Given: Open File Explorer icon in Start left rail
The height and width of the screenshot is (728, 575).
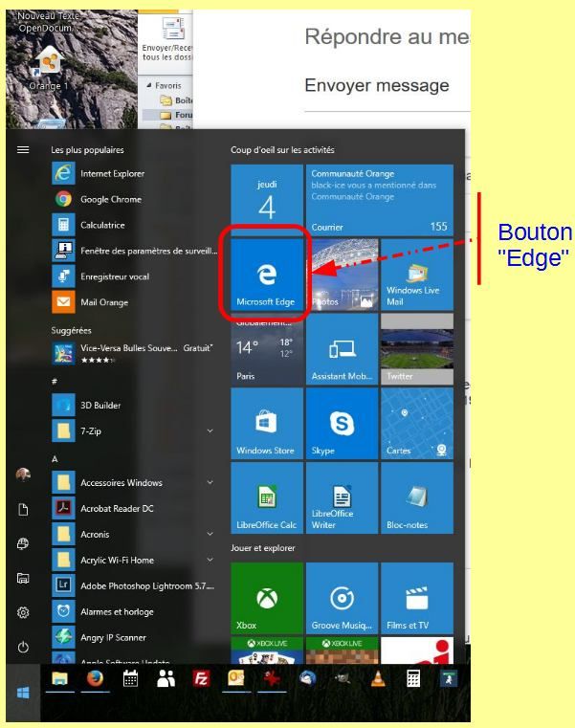Looking at the screenshot, I should click(x=23, y=579).
